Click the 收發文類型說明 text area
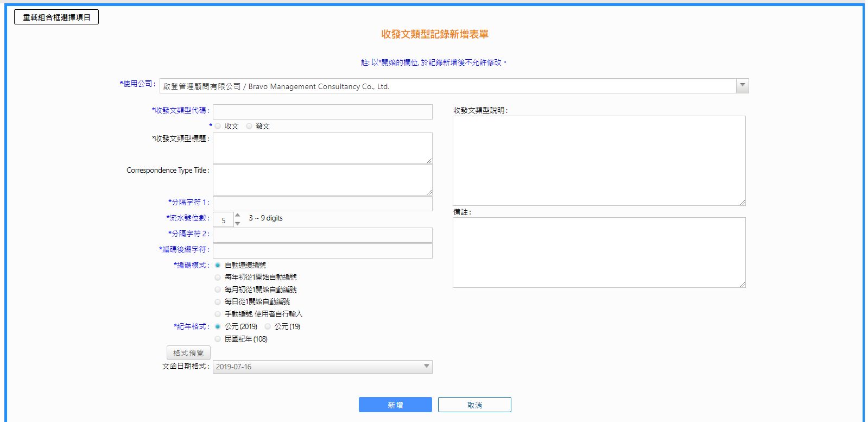 (599, 161)
